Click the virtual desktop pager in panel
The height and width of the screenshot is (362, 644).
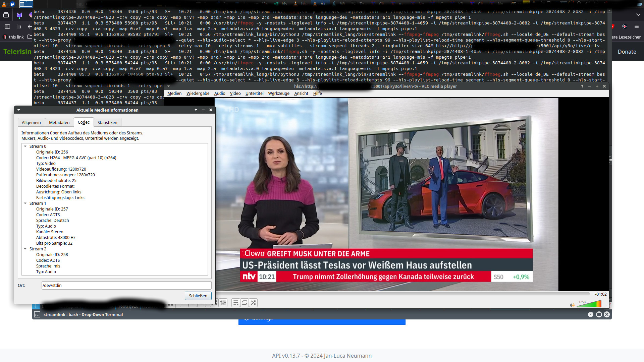(x=26, y=4)
